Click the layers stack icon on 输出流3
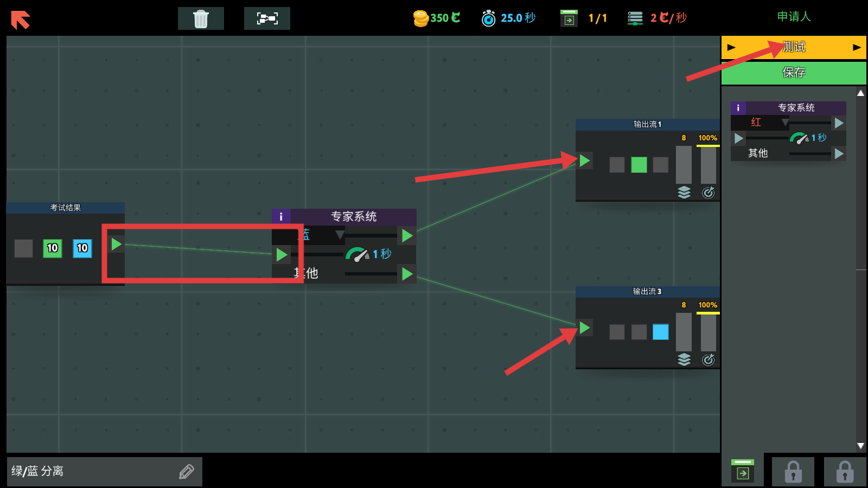Screen dimensions: 868x488 pyautogui.click(x=684, y=359)
